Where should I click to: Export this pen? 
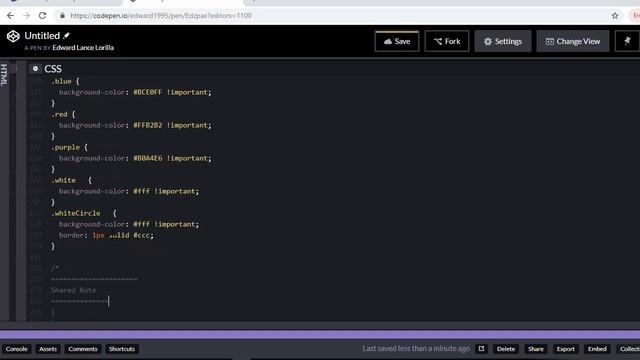566,349
